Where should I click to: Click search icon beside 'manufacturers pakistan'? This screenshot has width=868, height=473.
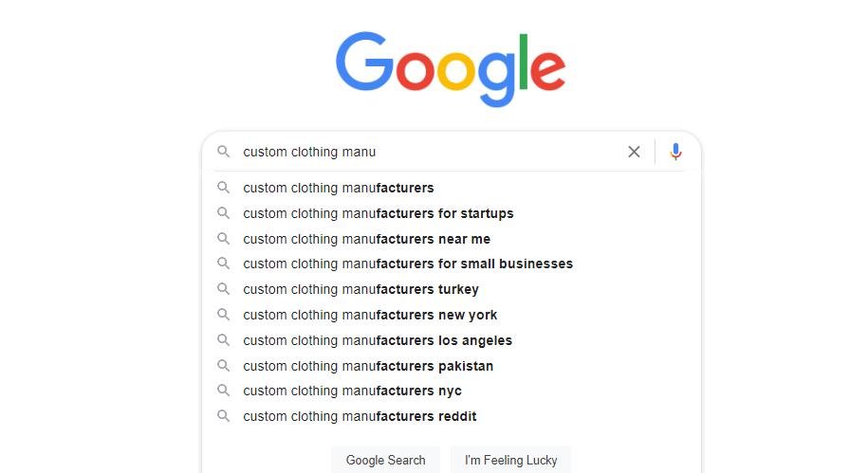(x=224, y=366)
